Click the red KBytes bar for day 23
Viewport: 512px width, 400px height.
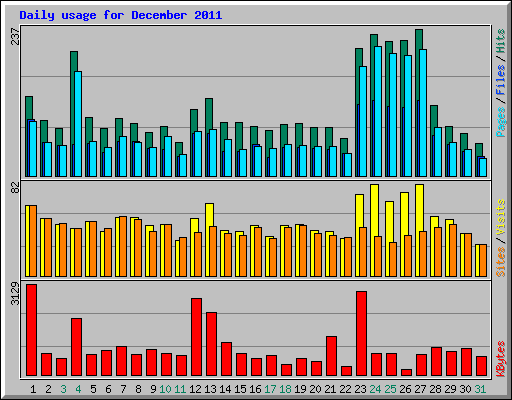(x=362, y=334)
